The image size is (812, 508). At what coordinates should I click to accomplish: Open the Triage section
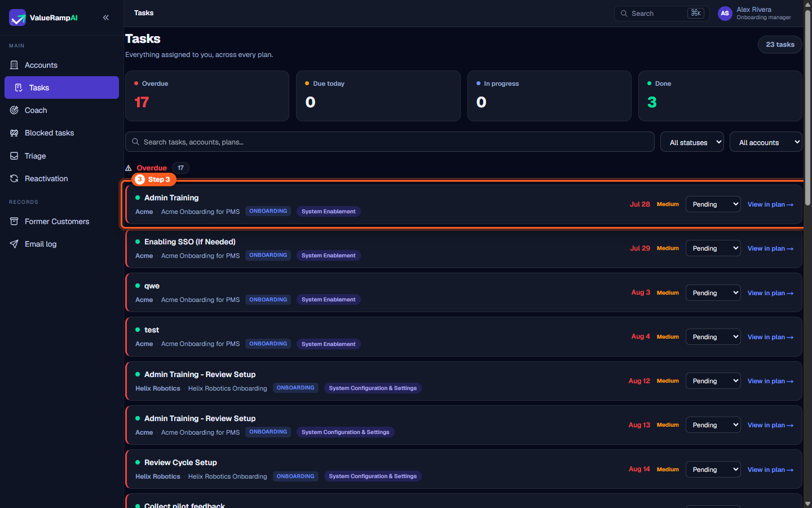tap(61, 156)
